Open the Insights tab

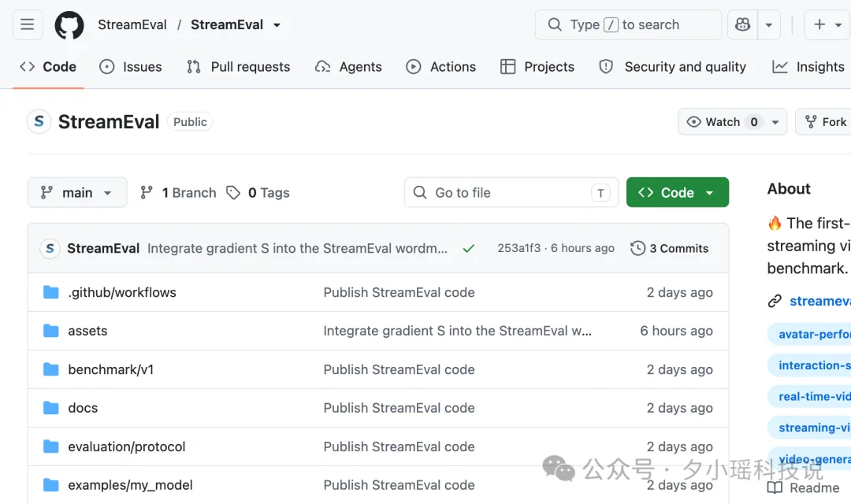point(808,67)
